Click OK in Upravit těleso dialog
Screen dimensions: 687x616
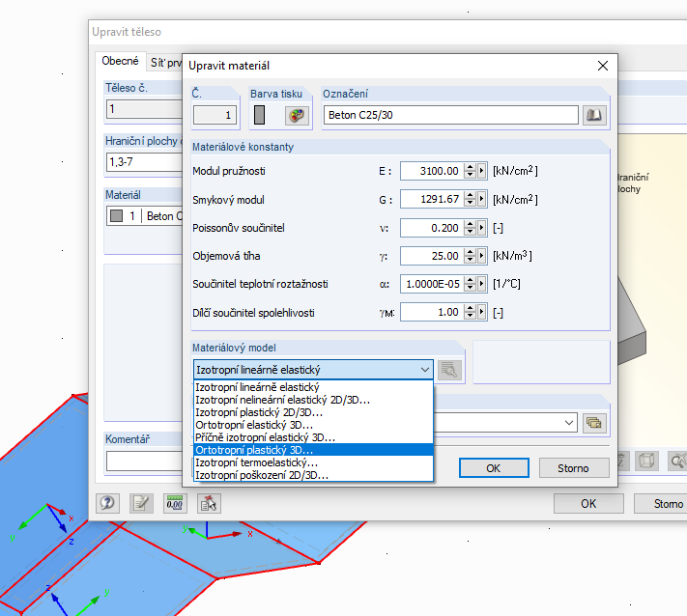coord(588,503)
